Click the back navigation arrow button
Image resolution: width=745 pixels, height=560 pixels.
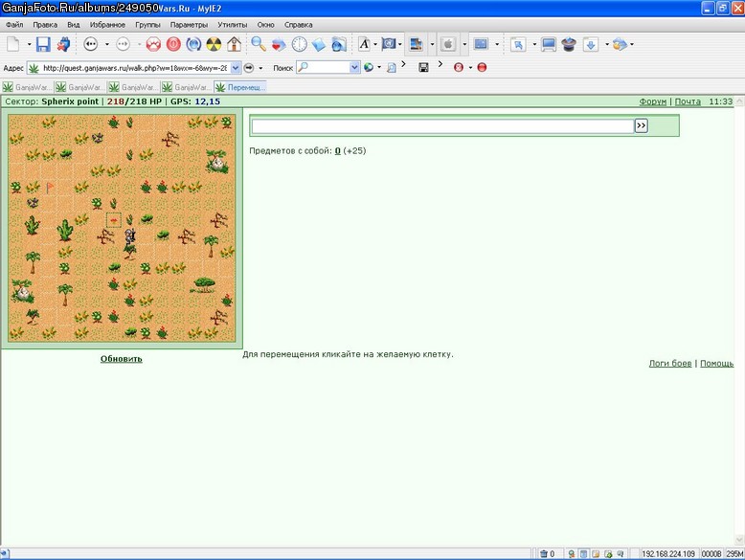click(90, 44)
